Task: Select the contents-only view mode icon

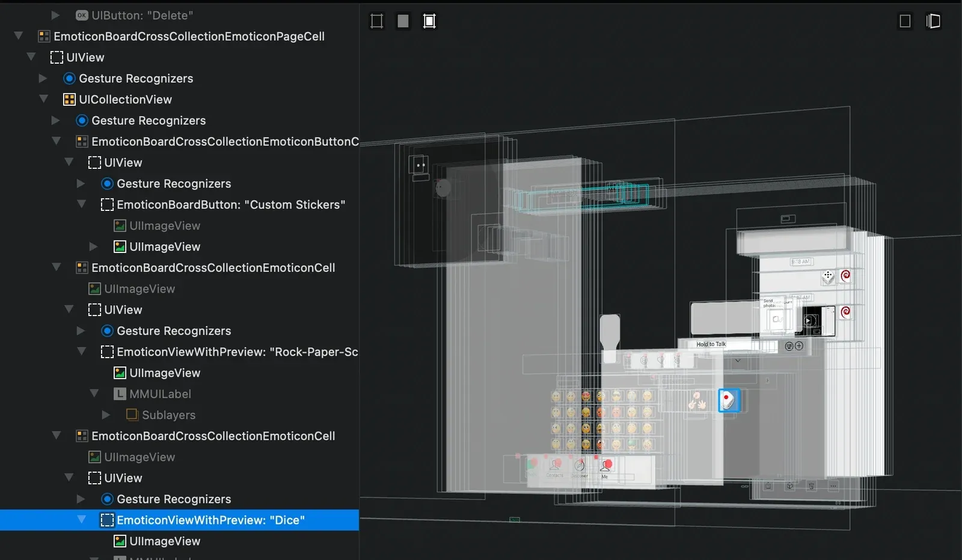Action: coord(403,21)
